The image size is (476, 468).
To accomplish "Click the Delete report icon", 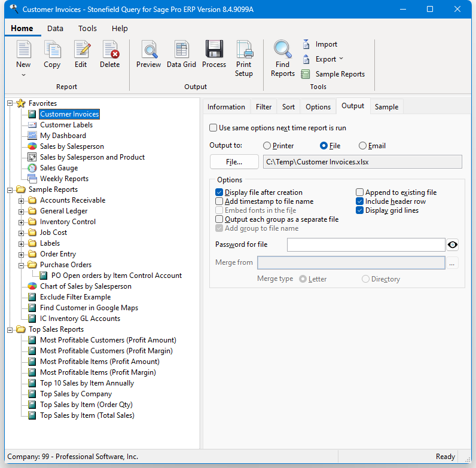I will coord(111,49).
